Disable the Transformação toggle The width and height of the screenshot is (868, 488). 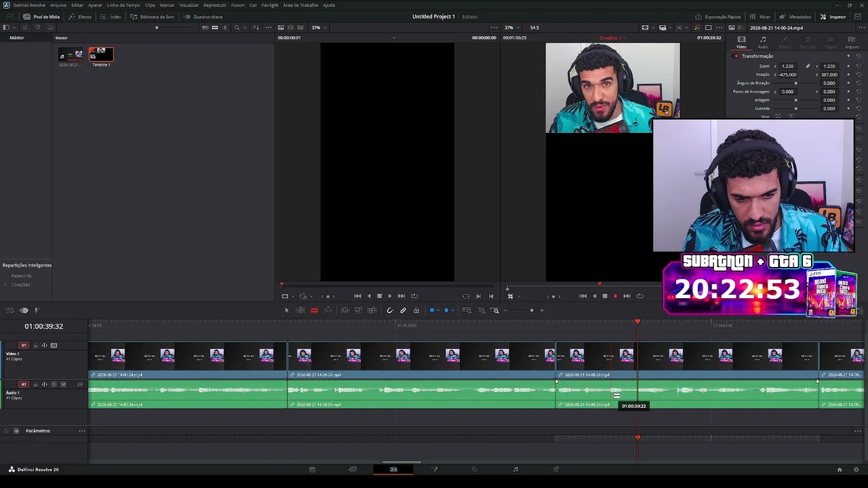(x=736, y=56)
